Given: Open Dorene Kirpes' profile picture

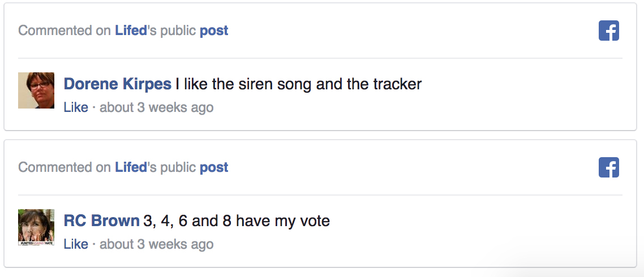Looking at the screenshot, I should (36, 90).
